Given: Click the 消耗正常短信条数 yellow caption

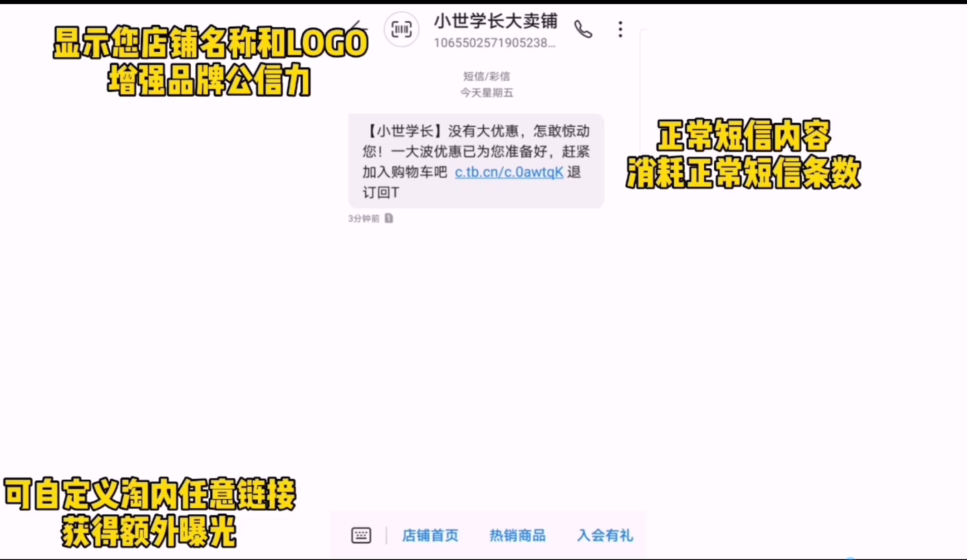Looking at the screenshot, I should pyautogui.click(x=743, y=173).
